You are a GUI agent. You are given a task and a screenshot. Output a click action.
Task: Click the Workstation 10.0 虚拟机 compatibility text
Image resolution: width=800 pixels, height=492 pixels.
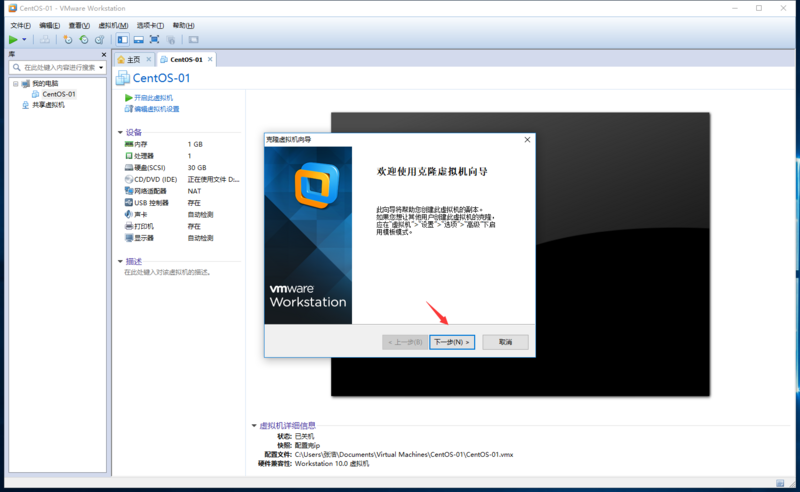tap(332, 463)
